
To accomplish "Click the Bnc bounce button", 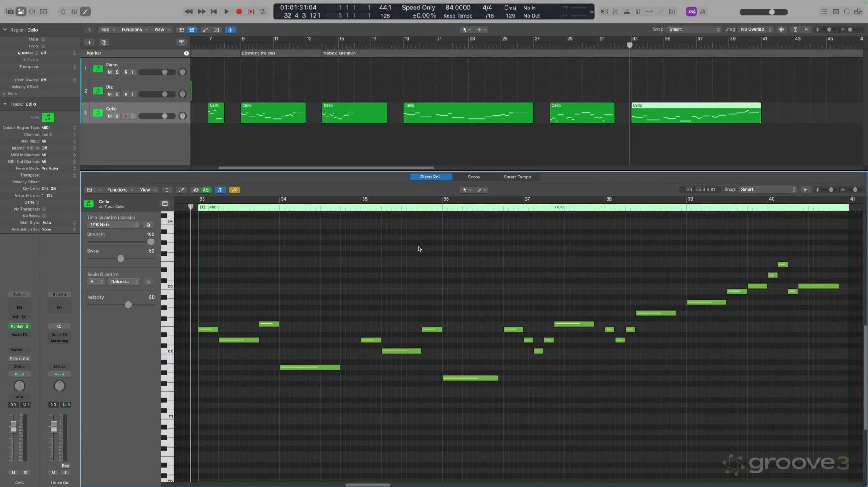I will click(x=66, y=466).
